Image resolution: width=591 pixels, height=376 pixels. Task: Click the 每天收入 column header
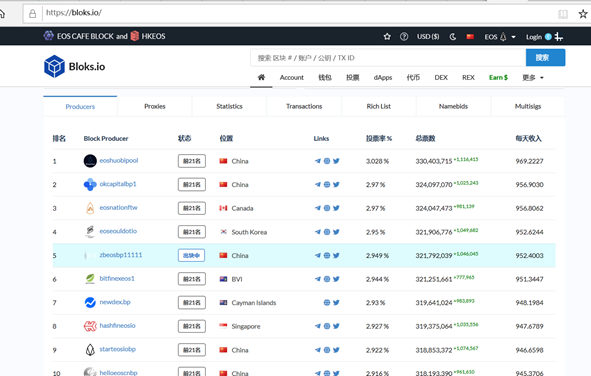[528, 138]
